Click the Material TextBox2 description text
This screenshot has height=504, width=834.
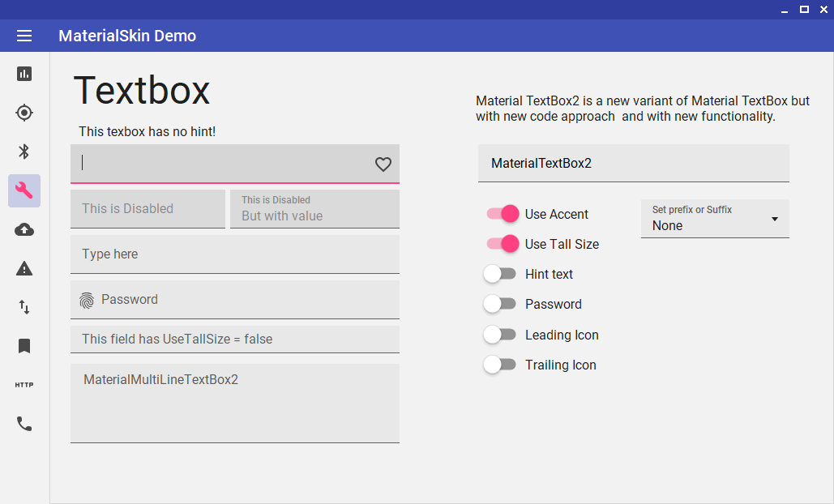pos(643,109)
